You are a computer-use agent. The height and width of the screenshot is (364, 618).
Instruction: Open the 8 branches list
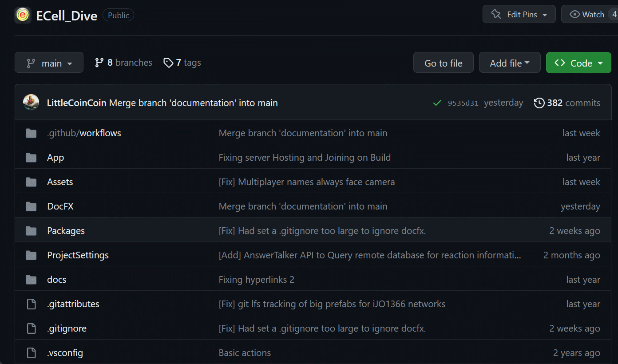pos(123,63)
